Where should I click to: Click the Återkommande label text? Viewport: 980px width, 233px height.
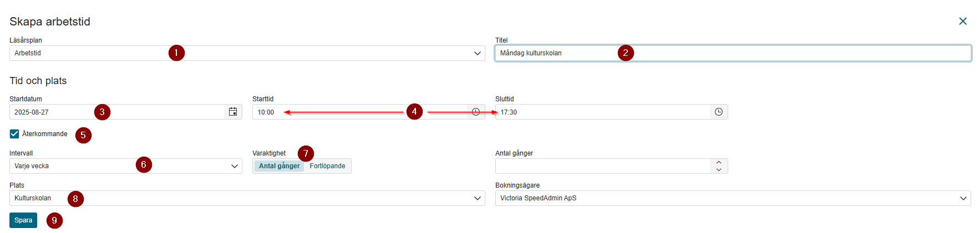pyautogui.click(x=45, y=134)
